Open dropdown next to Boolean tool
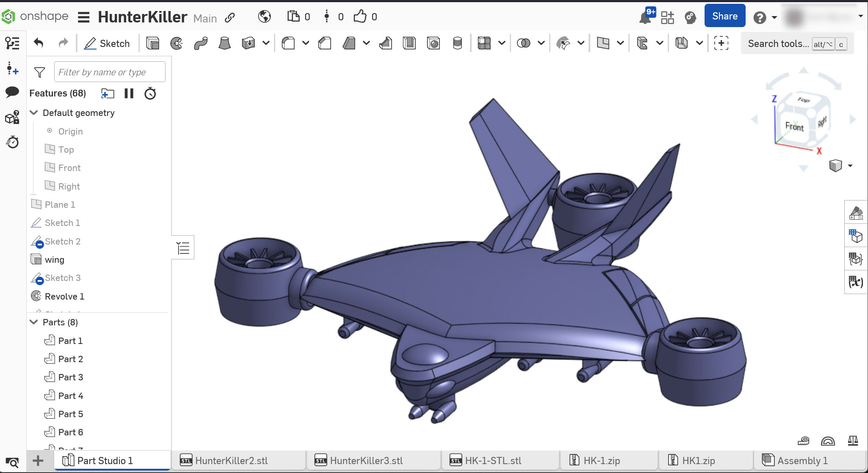 541,43
